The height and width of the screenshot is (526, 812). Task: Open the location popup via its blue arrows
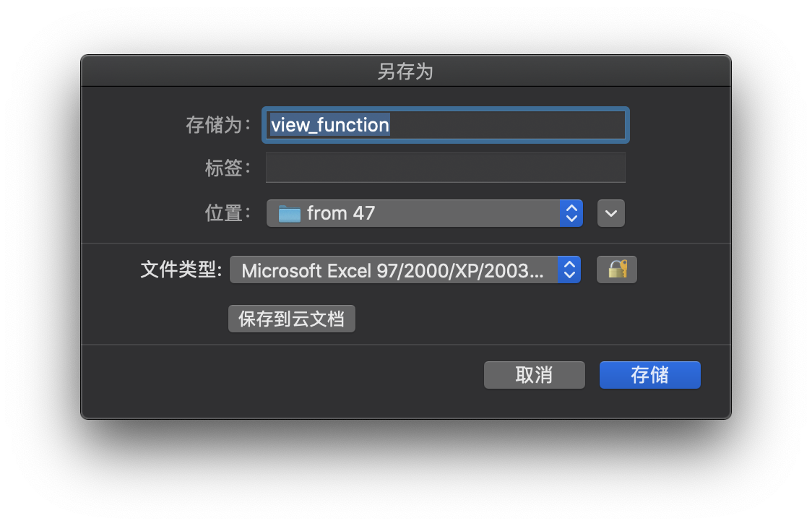click(x=571, y=213)
